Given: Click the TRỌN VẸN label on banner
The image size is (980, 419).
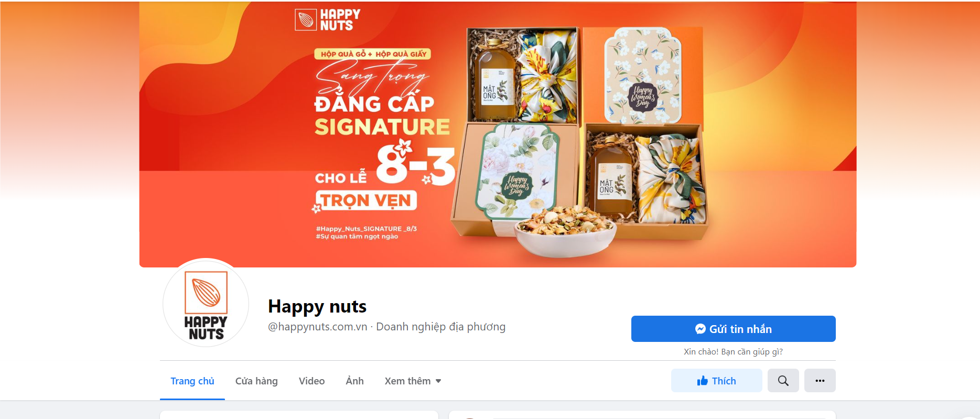Looking at the screenshot, I should [x=365, y=201].
